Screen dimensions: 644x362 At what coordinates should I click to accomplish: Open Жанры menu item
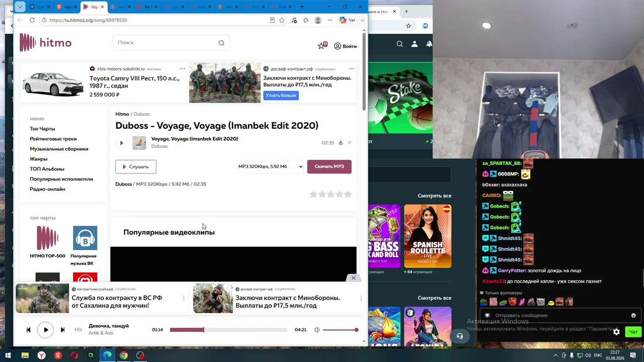pyautogui.click(x=38, y=159)
